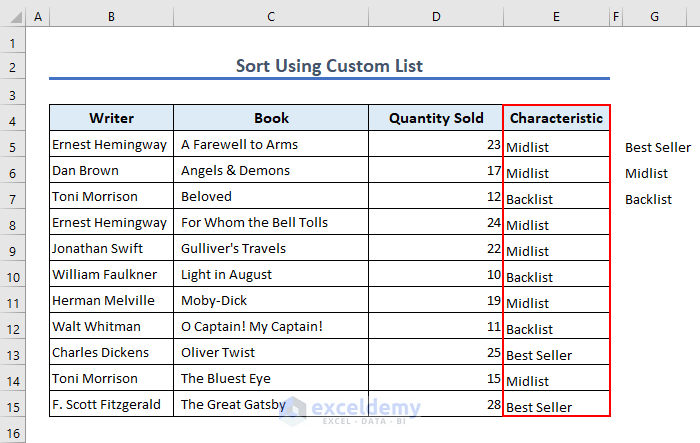Screen dimensions: 700x443
Task: Select column E header
Action: click(556, 17)
